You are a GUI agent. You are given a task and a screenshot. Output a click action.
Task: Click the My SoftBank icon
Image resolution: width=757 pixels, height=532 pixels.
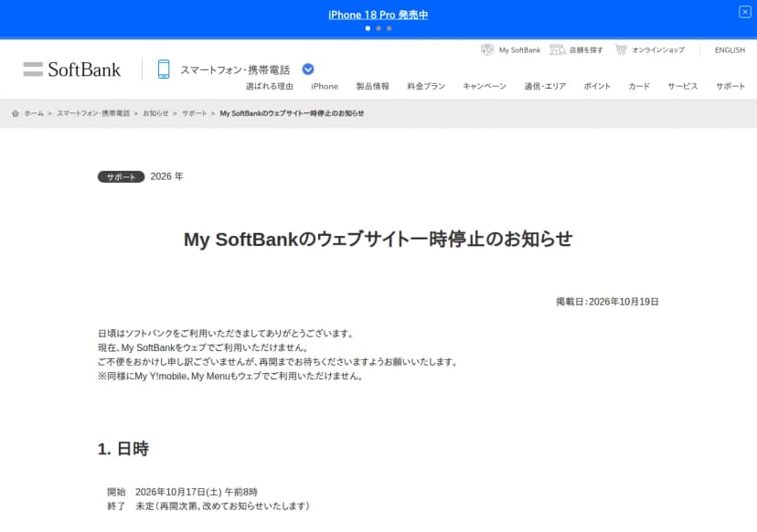[x=487, y=49]
